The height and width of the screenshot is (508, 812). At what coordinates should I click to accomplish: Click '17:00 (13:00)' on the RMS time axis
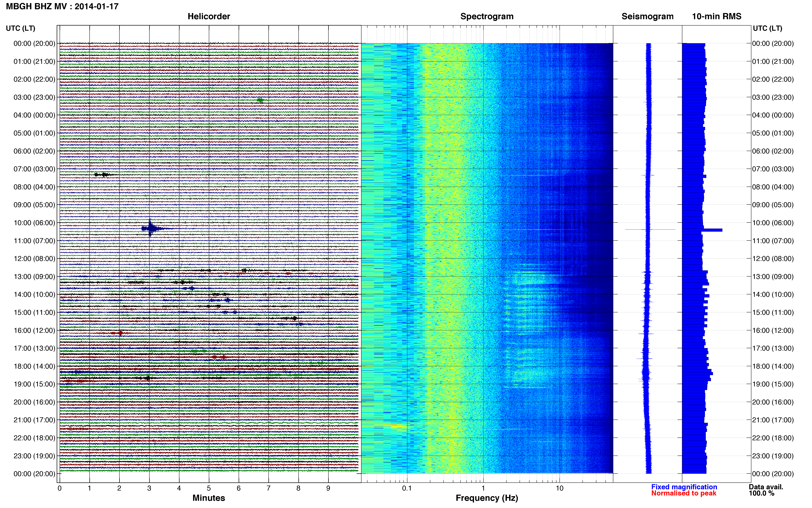pos(773,348)
